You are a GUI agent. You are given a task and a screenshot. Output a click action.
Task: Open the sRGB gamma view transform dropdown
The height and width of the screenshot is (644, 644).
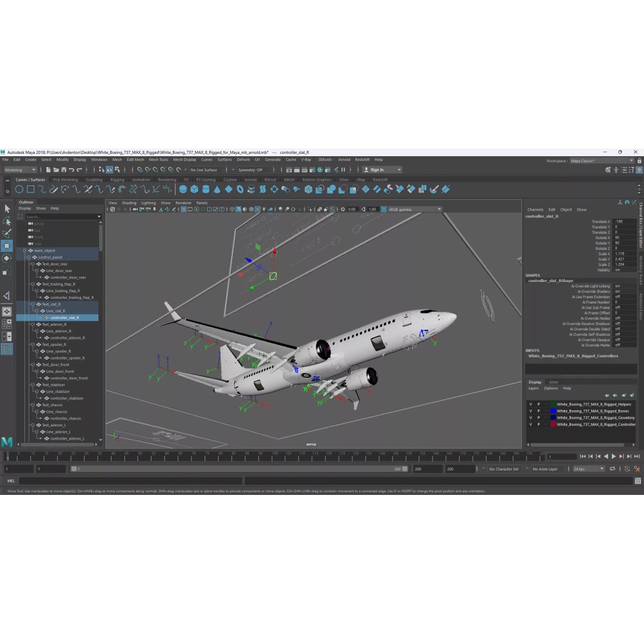coord(414,209)
